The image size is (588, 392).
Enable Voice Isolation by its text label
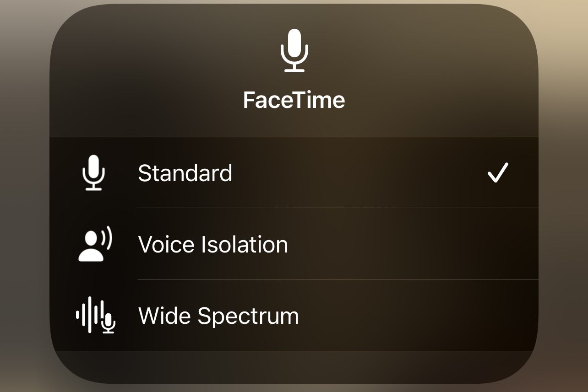[x=213, y=244]
